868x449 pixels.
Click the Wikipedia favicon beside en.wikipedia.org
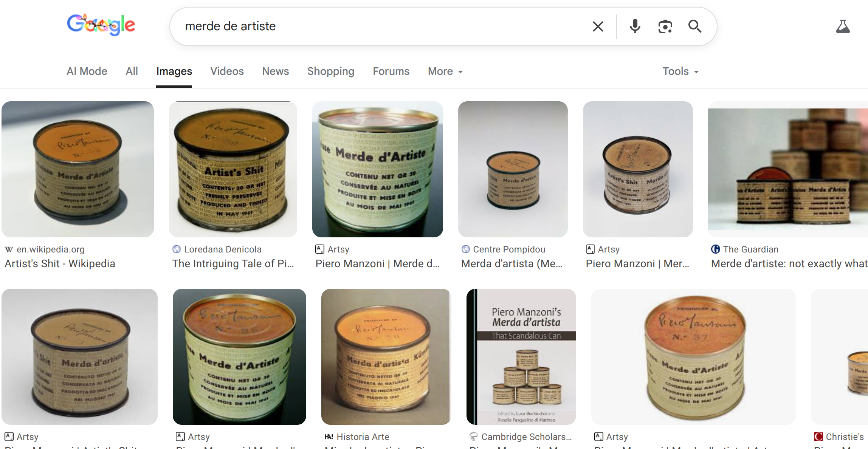point(9,249)
